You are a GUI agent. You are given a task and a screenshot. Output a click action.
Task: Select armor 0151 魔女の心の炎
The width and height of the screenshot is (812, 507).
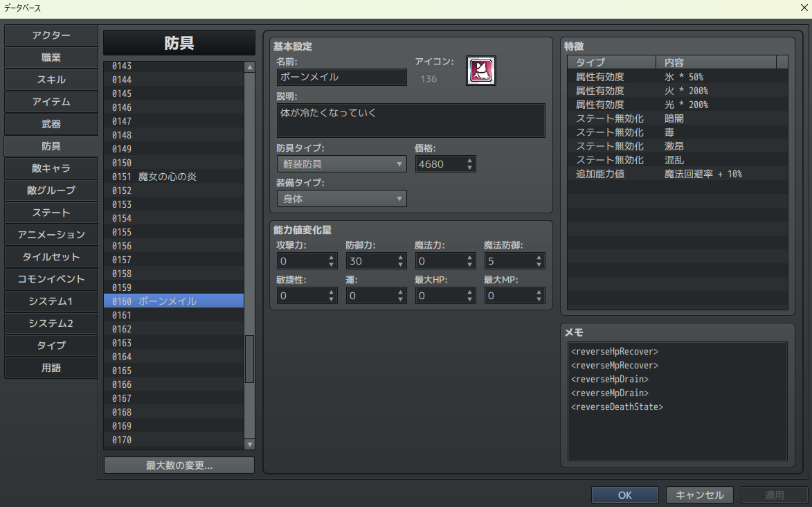click(174, 177)
